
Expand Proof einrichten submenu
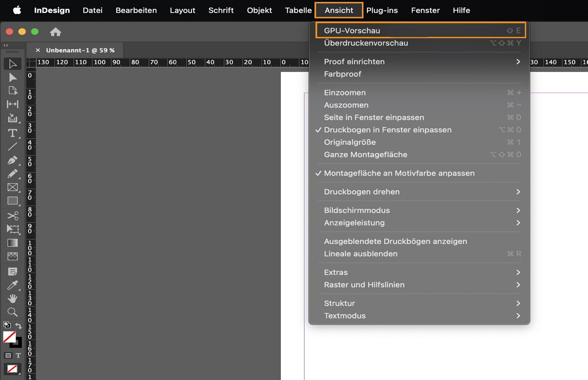[354, 62]
